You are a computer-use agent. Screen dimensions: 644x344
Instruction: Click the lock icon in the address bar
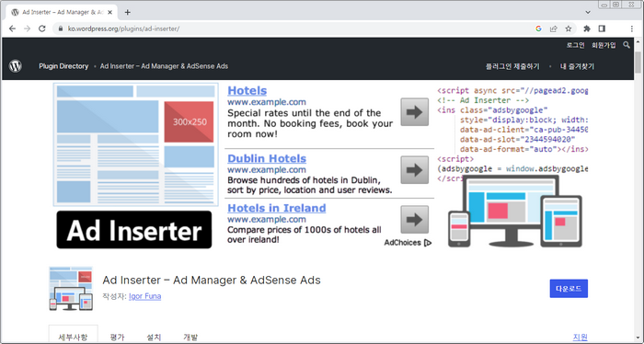click(x=61, y=29)
